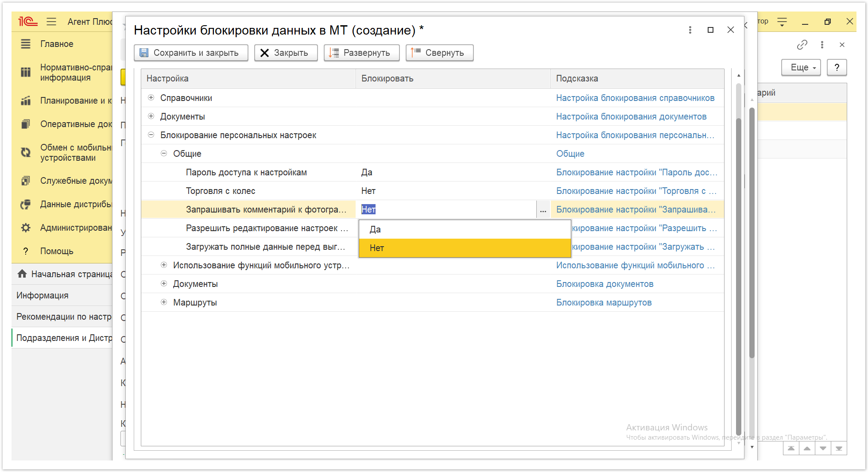Screen dimensions: 868x472
Task: Expand the top-level Документы tree node
Action: tap(151, 116)
